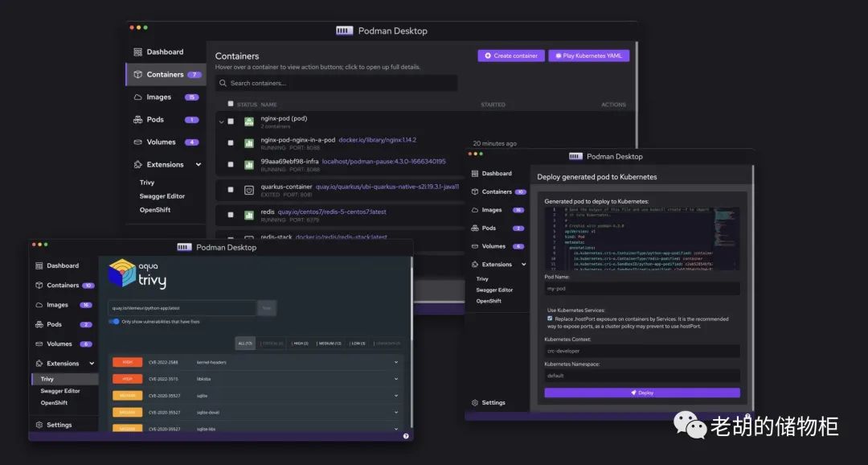Click exited status icon of quarkus-container
Viewport: 868px width, 465px height.
pos(249,190)
